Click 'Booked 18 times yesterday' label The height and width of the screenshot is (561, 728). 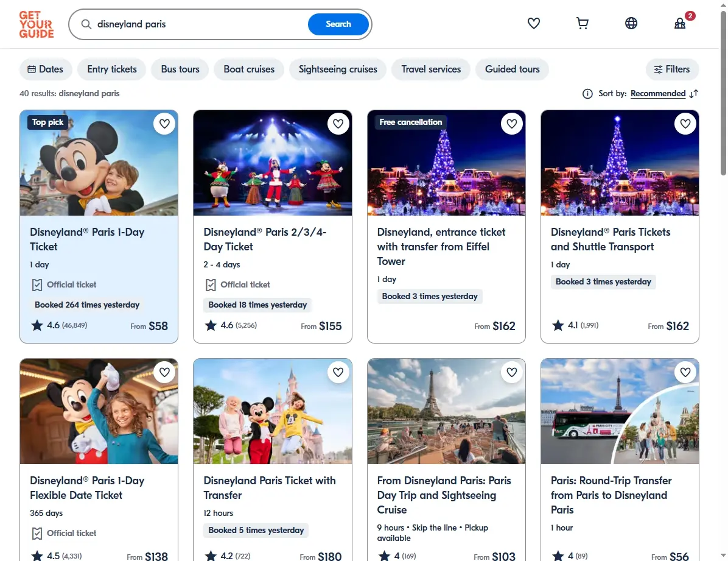257,305
